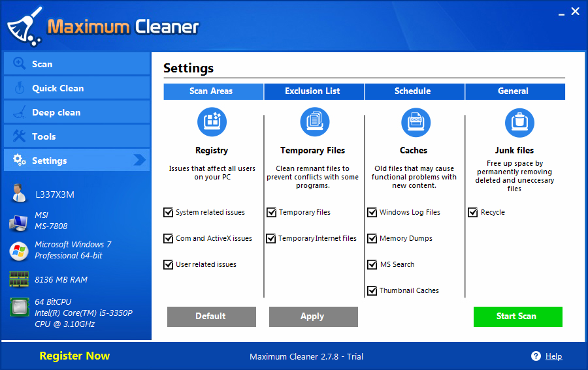588x370 pixels.
Task: Click the 8136 MB RAM text
Action: tap(61, 280)
